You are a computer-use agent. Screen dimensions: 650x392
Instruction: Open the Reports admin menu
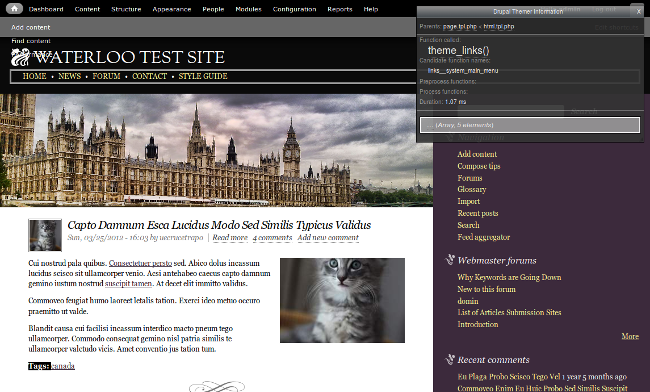(x=340, y=9)
